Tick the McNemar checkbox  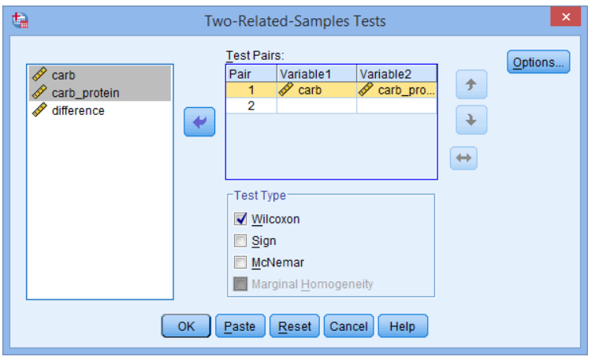pyautogui.click(x=240, y=262)
